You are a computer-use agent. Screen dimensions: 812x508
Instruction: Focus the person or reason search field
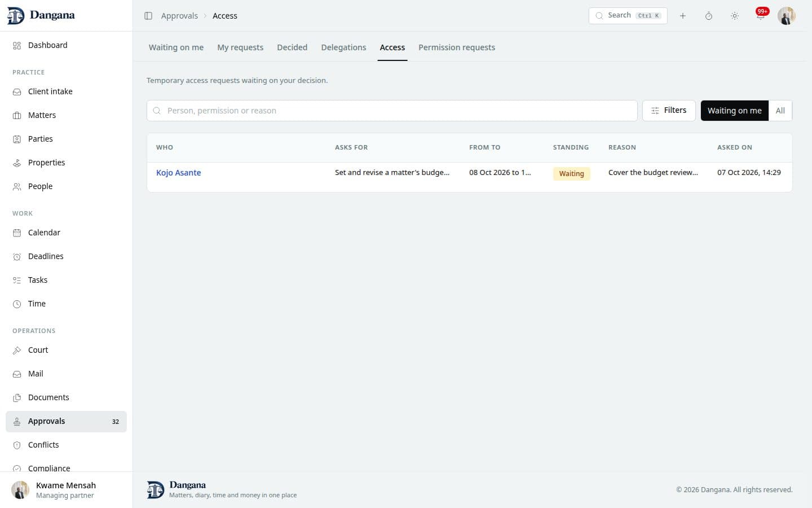click(392, 111)
